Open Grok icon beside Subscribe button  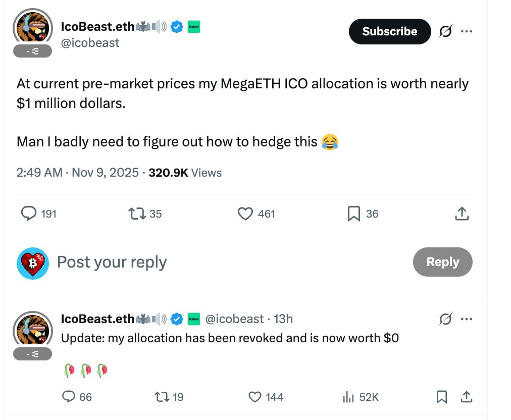[x=445, y=32]
